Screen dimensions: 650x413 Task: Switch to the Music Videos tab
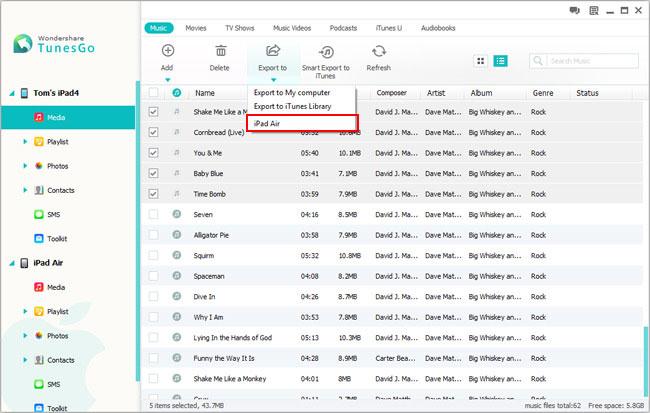[x=292, y=28]
